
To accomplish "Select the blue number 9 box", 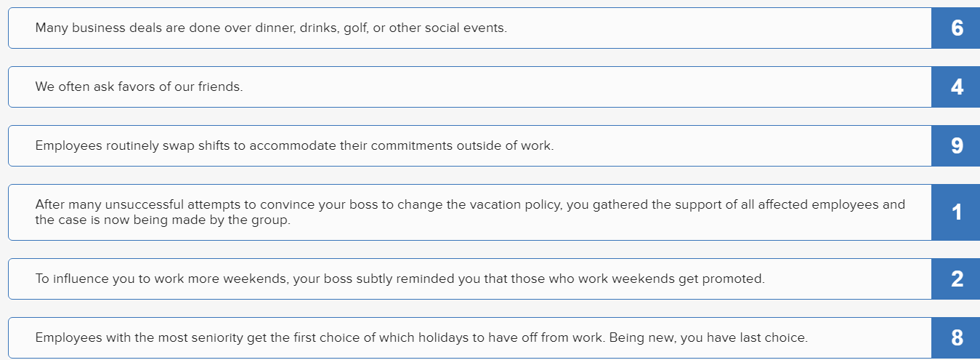I will pyautogui.click(x=956, y=145).
